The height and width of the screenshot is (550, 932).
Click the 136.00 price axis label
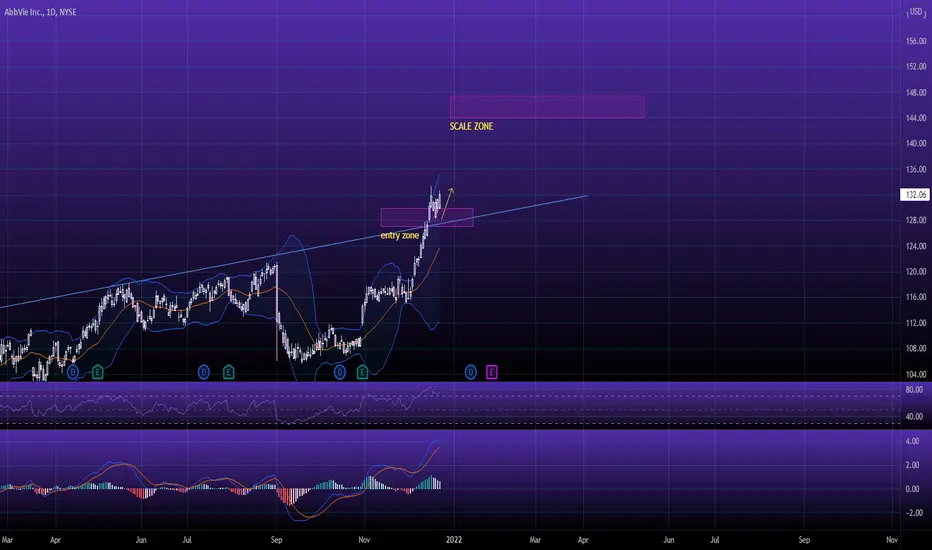tap(916, 169)
